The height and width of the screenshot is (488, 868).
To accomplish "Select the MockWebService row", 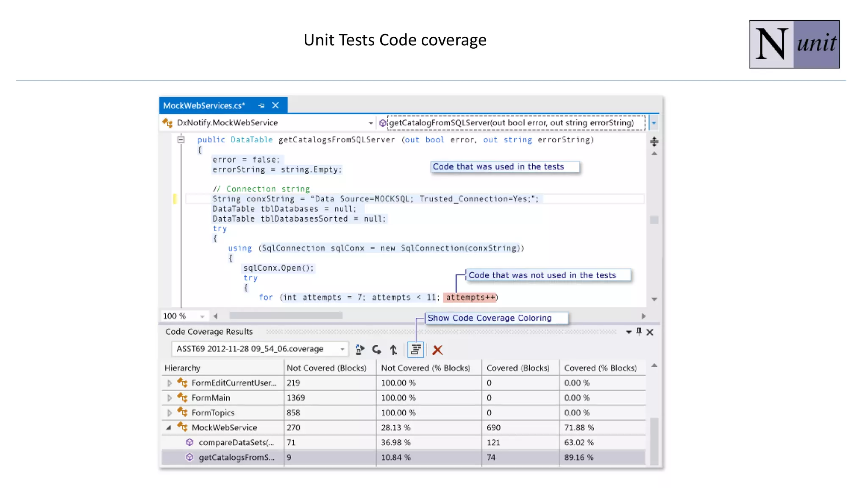I will (403, 427).
